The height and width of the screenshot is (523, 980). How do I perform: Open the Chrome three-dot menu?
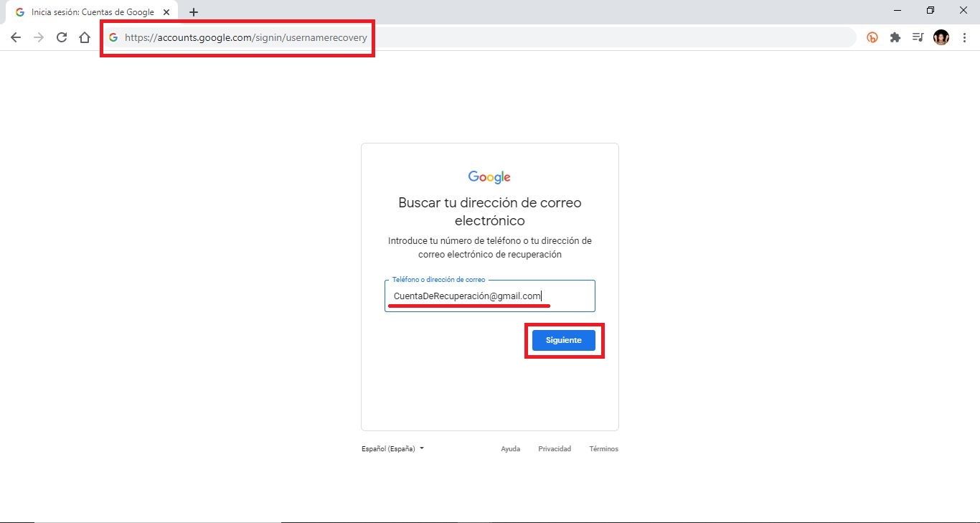coord(964,37)
